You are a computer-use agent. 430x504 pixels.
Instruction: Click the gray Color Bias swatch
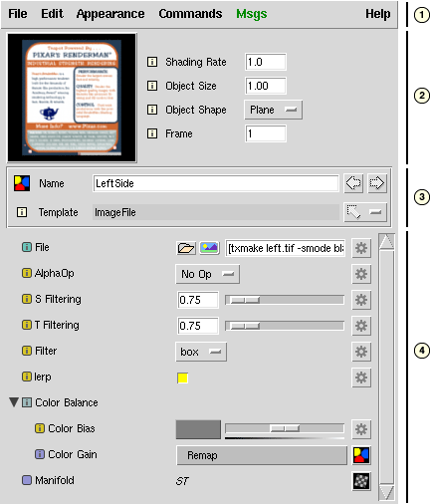pyautogui.click(x=198, y=429)
